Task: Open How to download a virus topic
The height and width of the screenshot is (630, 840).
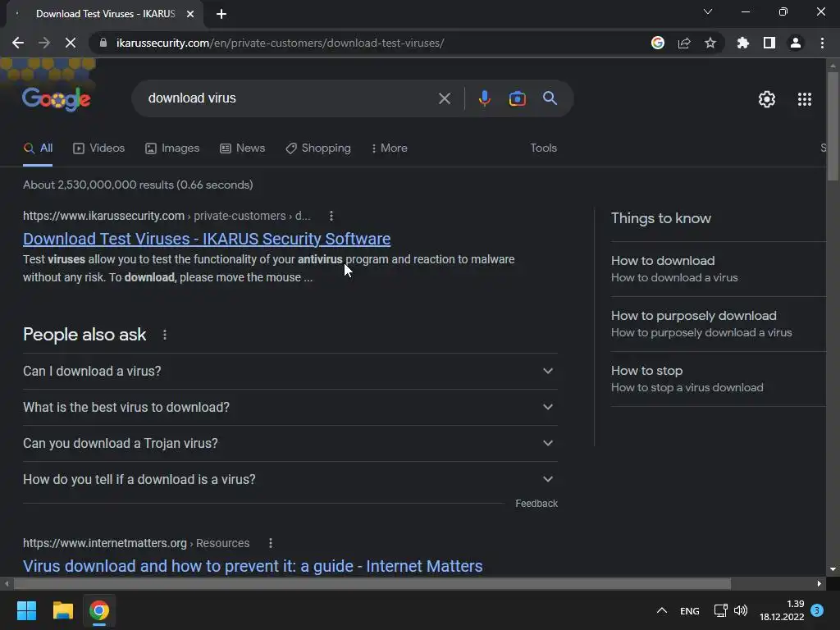Action: click(x=718, y=268)
